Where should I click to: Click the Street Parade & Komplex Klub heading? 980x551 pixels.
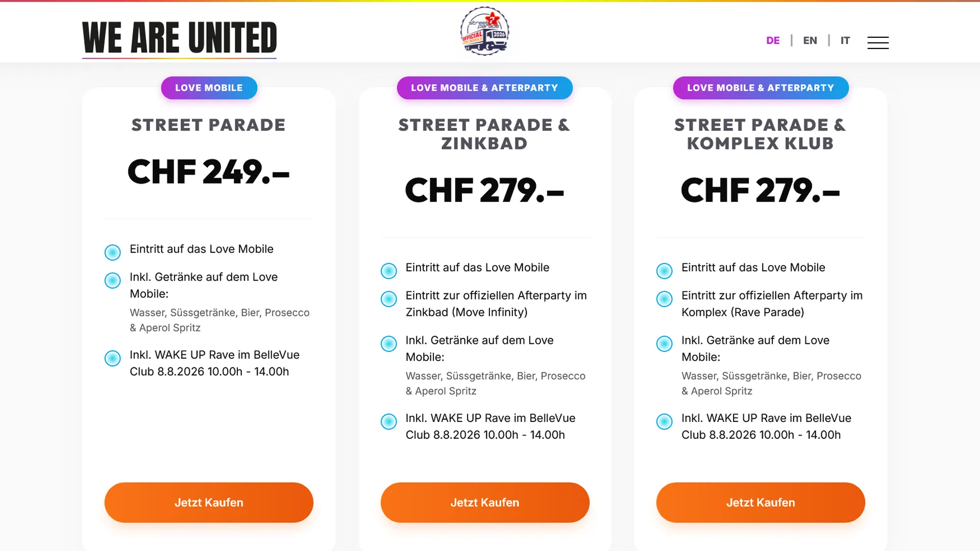click(x=761, y=134)
